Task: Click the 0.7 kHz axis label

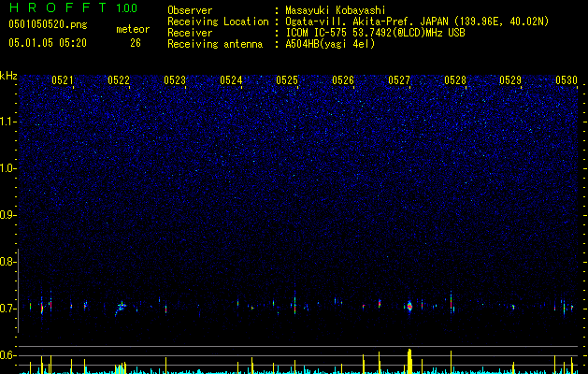Action: [7, 309]
